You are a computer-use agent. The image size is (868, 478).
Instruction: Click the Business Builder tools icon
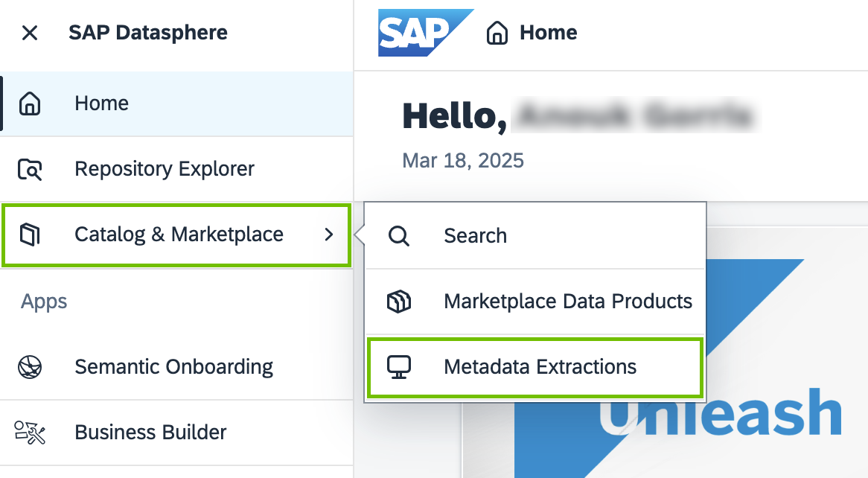pos(30,433)
